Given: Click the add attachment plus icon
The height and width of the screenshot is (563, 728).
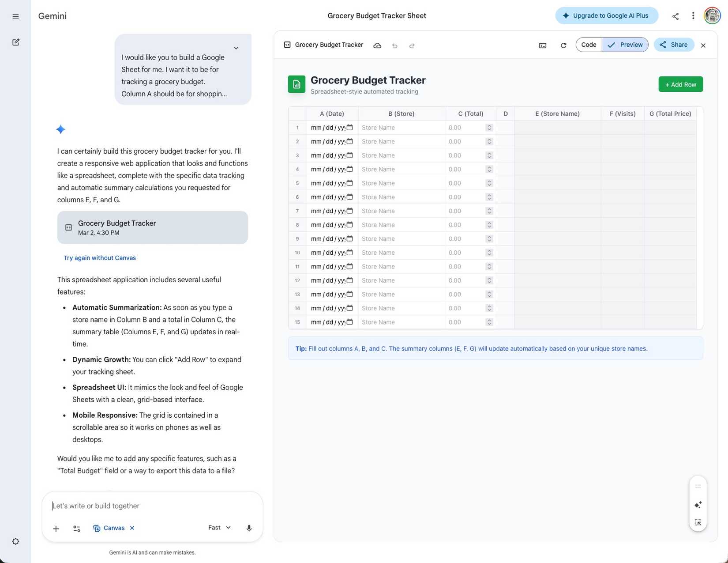Looking at the screenshot, I should pos(56,529).
